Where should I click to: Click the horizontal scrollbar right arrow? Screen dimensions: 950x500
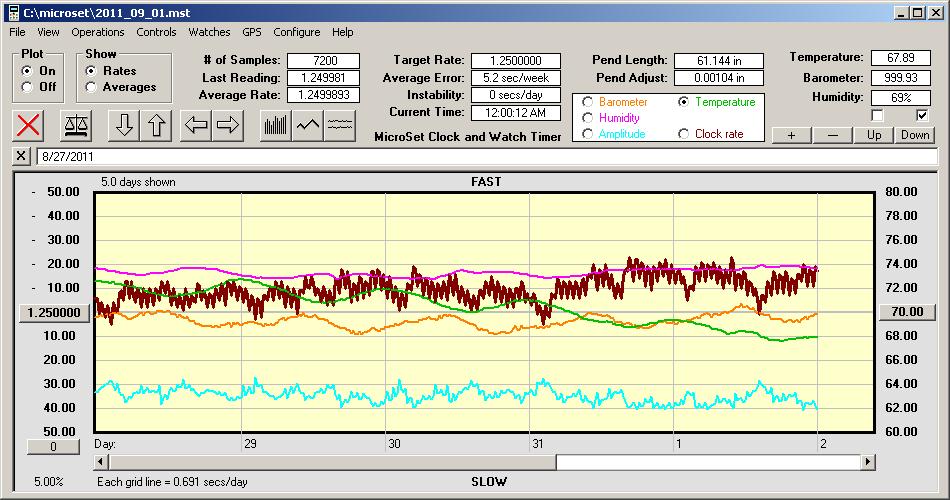click(868, 462)
